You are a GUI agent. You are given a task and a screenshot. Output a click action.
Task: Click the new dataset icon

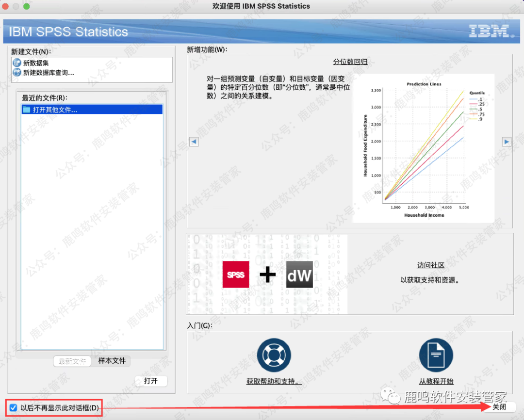tap(17, 63)
